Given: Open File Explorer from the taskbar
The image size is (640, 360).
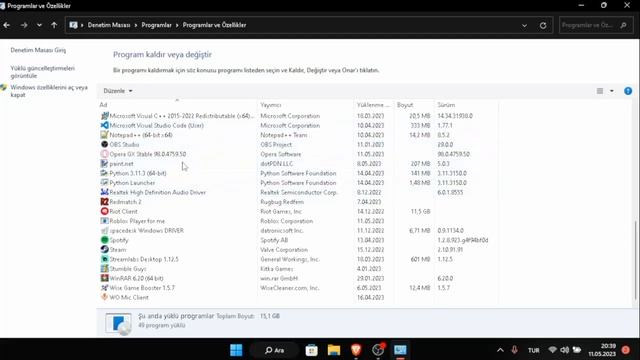Looking at the screenshot, I should click(333, 350).
